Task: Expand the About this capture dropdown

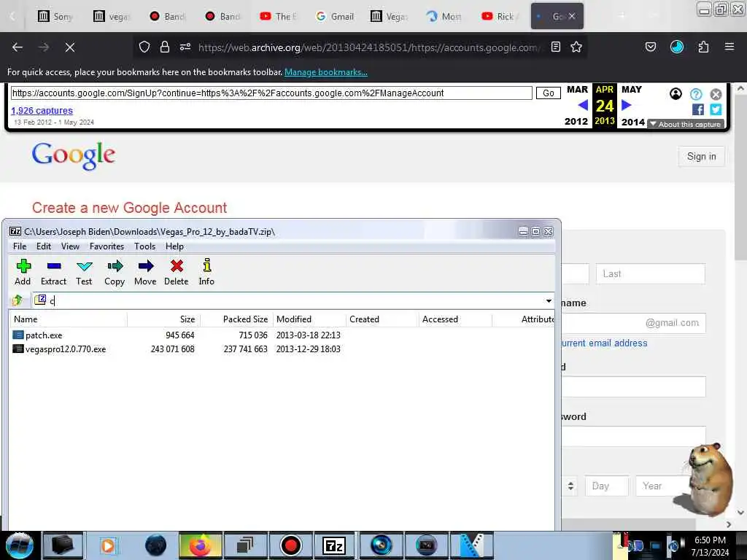Action: [x=686, y=124]
